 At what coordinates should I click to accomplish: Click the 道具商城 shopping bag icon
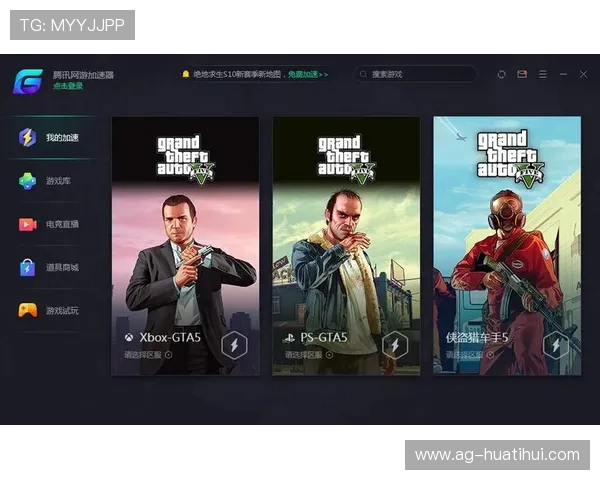(x=28, y=267)
